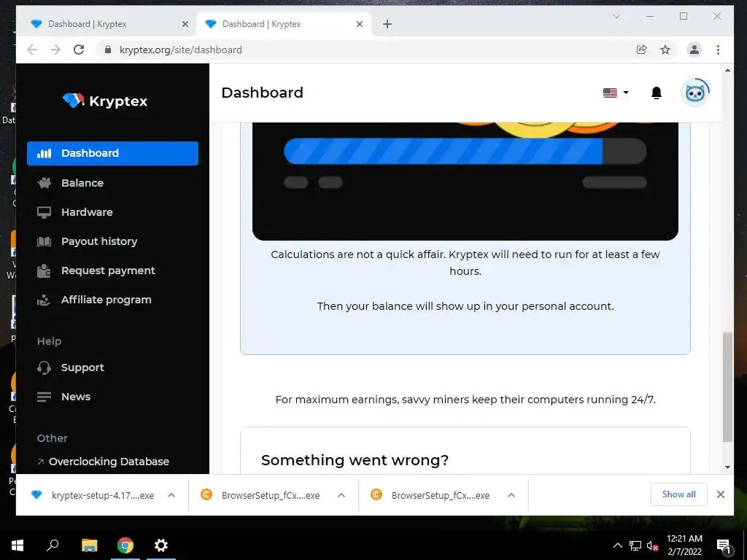Screen dimensions: 747x560
Task: Click the Request payment wallet icon
Action: click(x=44, y=271)
